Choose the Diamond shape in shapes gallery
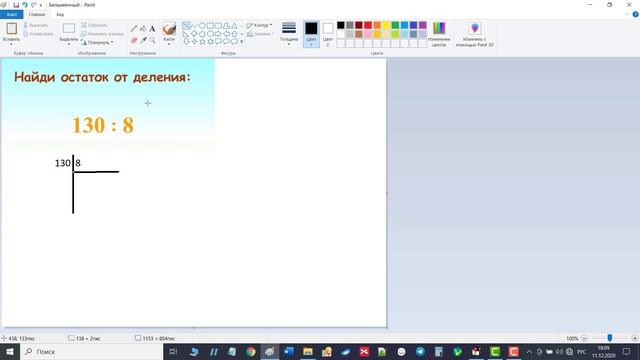The width and height of the screenshot is (640, 360). pos(194,33)
